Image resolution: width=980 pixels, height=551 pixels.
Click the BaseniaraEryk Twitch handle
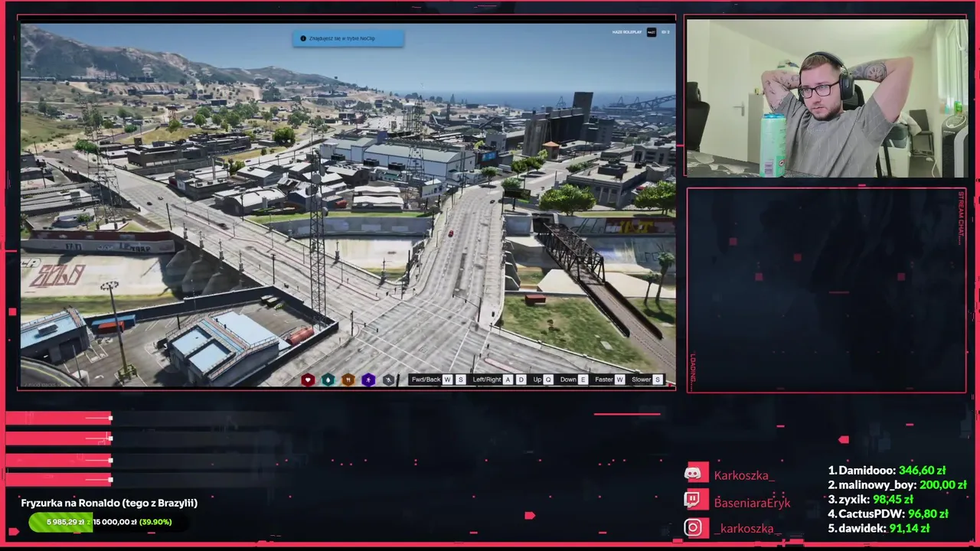click(x=752, y=503)
